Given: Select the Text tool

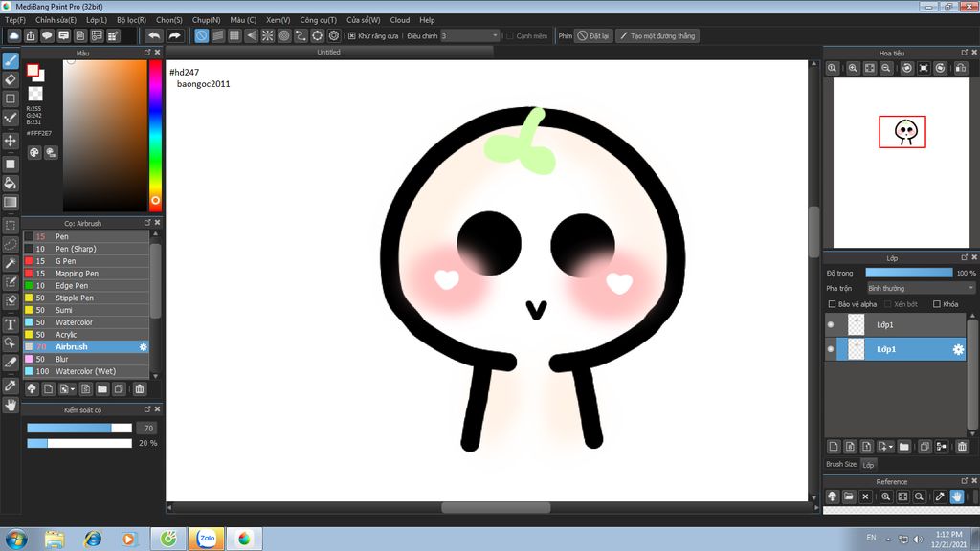Looking at the screenshot, I should [x=11, y=324].
